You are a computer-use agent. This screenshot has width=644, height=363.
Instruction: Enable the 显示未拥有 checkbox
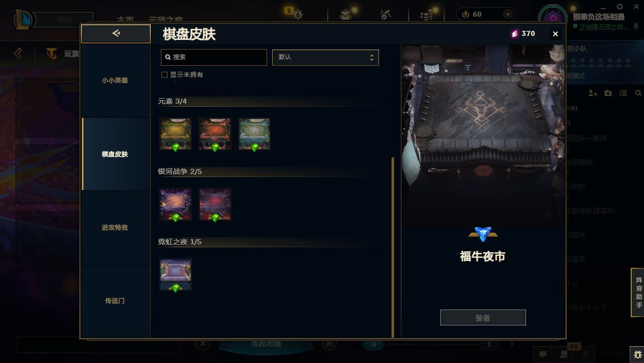(x=164, y=75)
